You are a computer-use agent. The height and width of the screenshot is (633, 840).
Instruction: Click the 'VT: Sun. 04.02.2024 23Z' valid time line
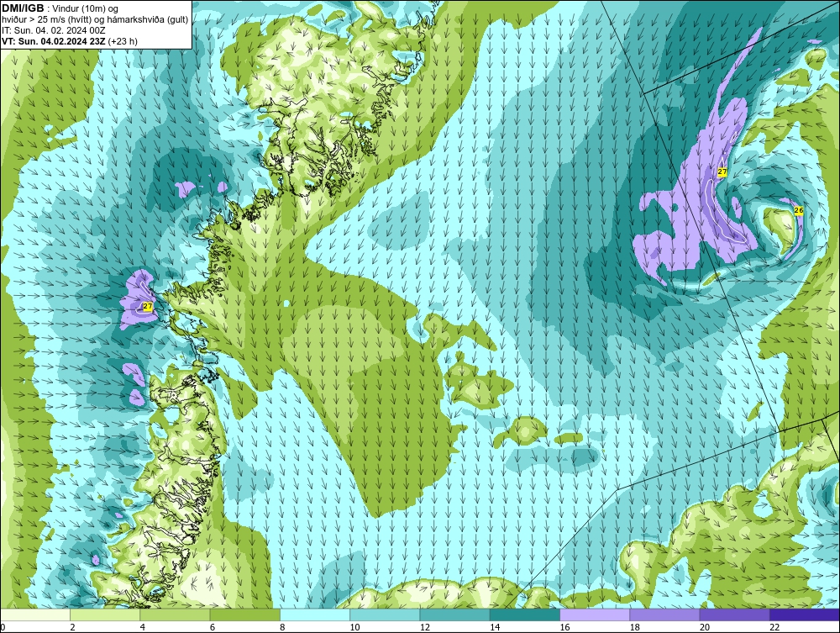[x=70, y=41]
